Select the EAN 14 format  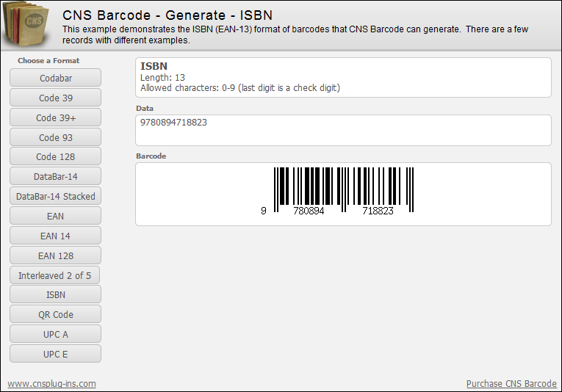tap(56, 236)
